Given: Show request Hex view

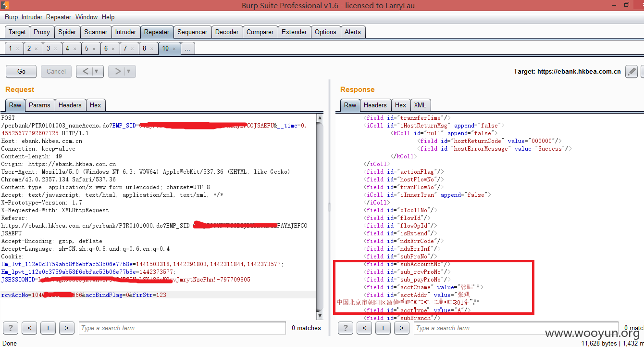Looking at the screenshot, I should 96,105.
